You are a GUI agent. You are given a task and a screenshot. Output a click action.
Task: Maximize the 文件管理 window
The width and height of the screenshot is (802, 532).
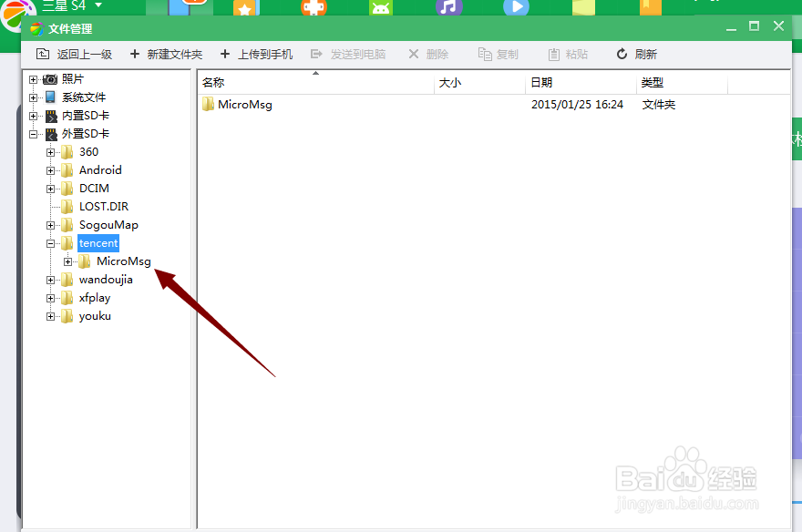click(x=754, y=26)
